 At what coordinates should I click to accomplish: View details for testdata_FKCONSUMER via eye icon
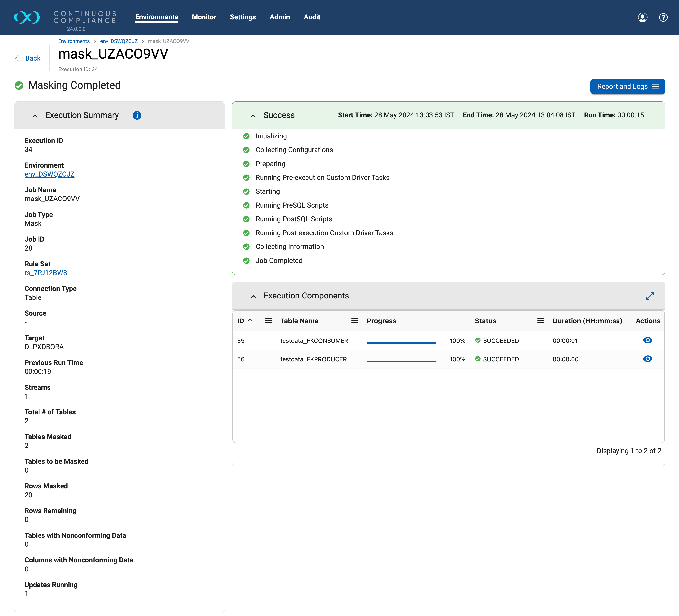click(x=647, y=340)
